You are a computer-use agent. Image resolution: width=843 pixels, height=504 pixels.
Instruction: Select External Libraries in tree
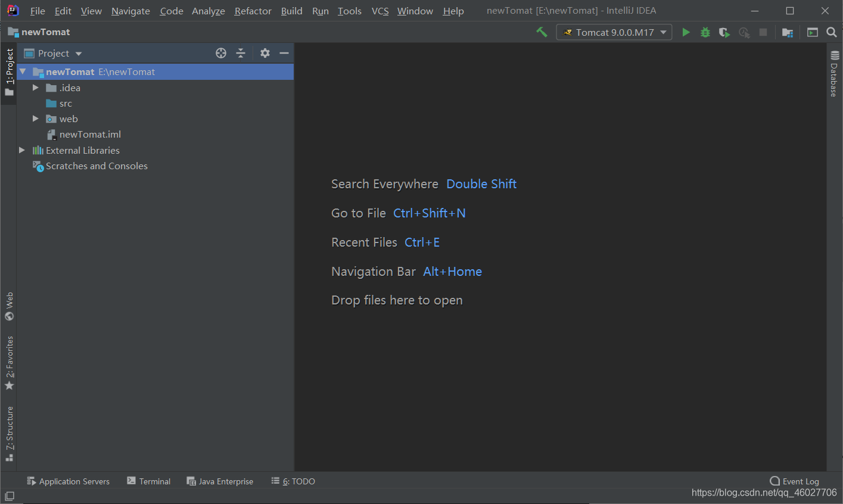coord(76,150)
